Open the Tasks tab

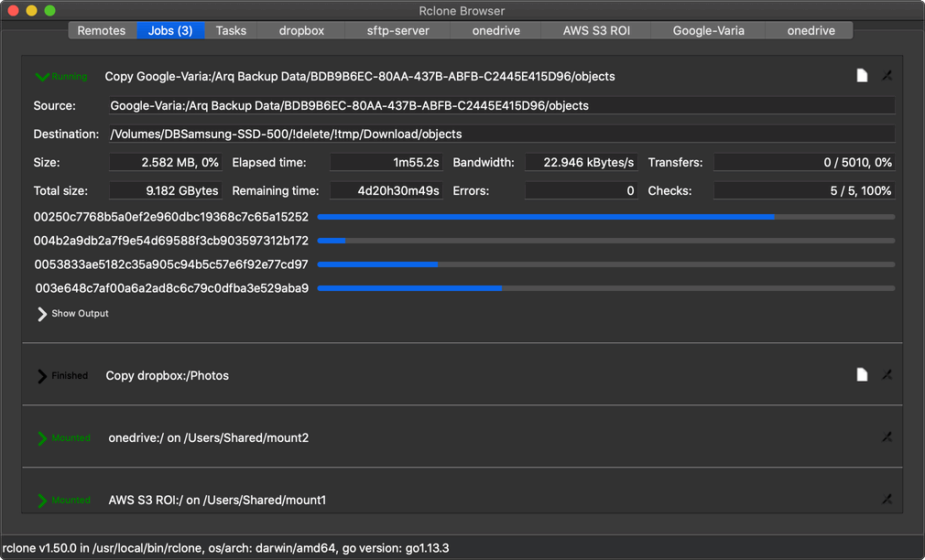(x=231, y=30)
